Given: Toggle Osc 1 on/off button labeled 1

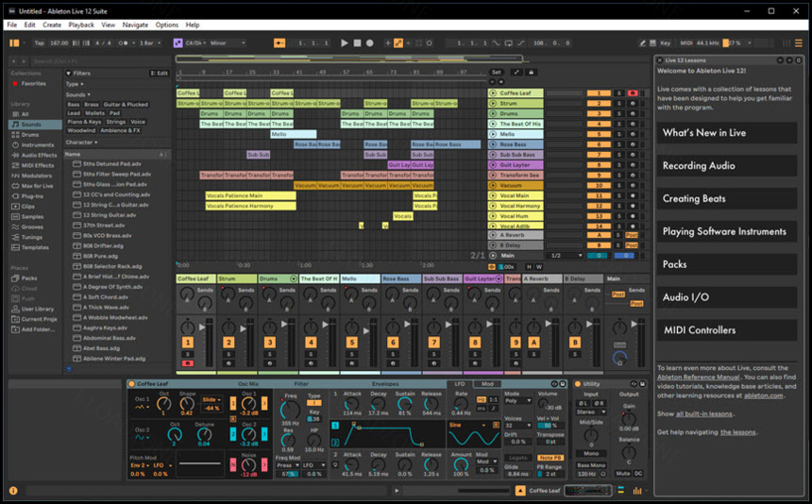Looking at the screenshot, I should 233,403.
